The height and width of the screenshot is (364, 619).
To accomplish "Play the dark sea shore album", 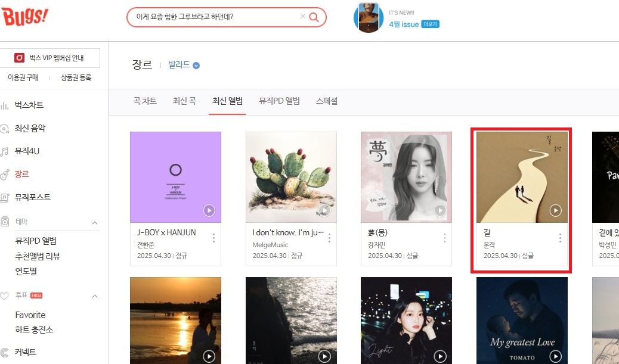I will 324,356.
